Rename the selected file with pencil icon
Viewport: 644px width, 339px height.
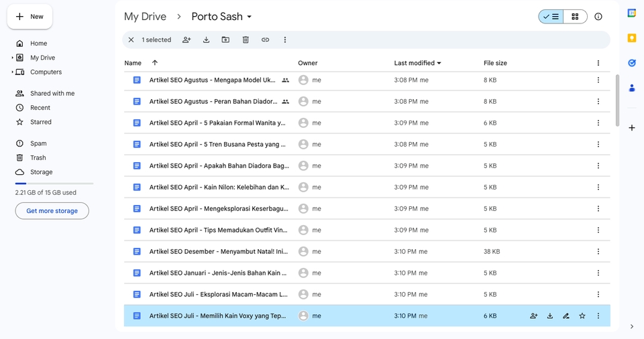566,316
